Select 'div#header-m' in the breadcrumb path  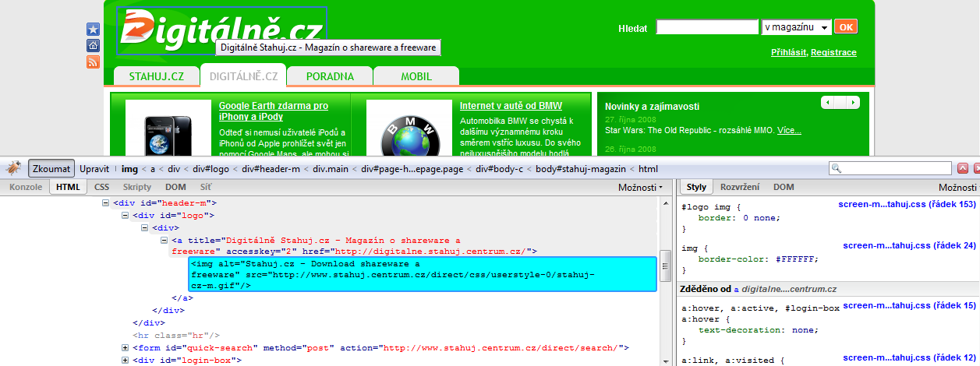click(x=271, y=168)
